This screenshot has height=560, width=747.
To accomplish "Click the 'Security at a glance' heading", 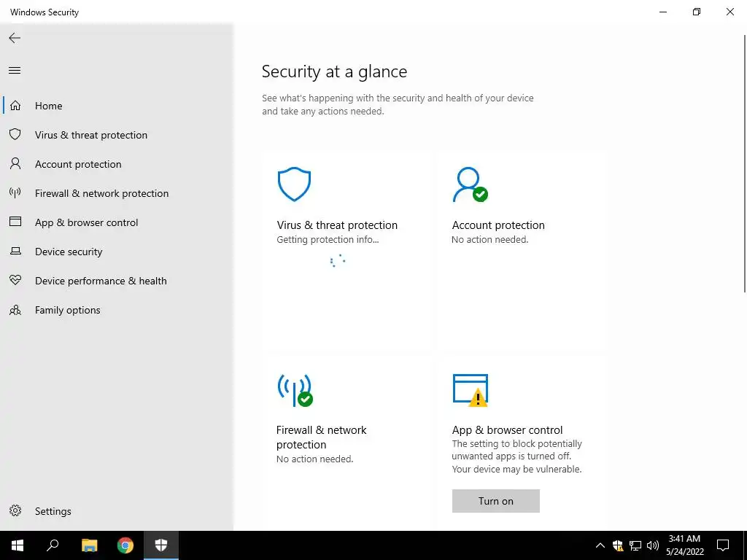I will [x=334, y=71].
